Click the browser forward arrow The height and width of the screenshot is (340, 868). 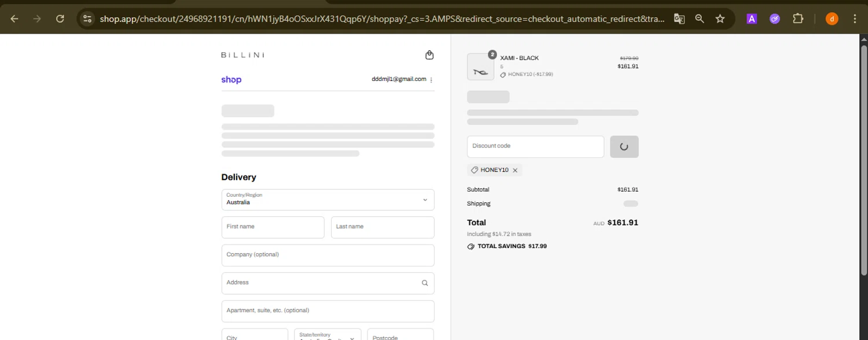pyautogui.click(x=37, y=19)
